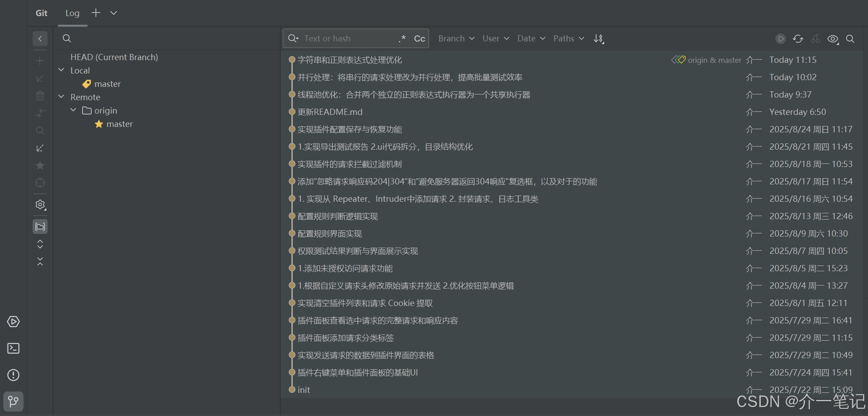Select local master branch
Image resolution: width=868 pixels, height=416 pixels.
point(107,84)
